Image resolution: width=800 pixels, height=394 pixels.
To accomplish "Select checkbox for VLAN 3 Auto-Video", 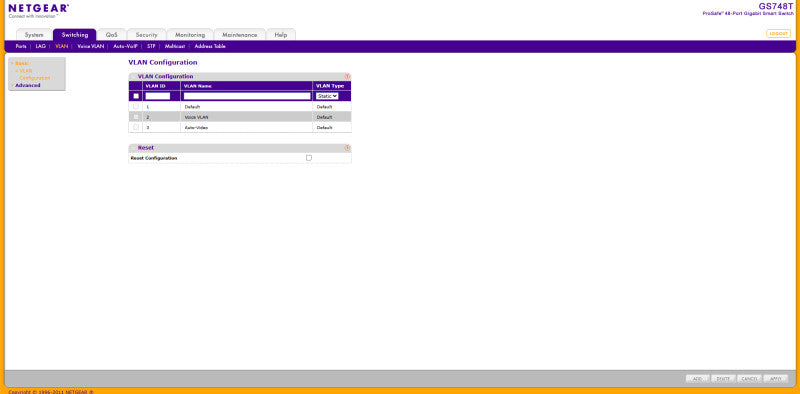I will (x=136, y=127).
